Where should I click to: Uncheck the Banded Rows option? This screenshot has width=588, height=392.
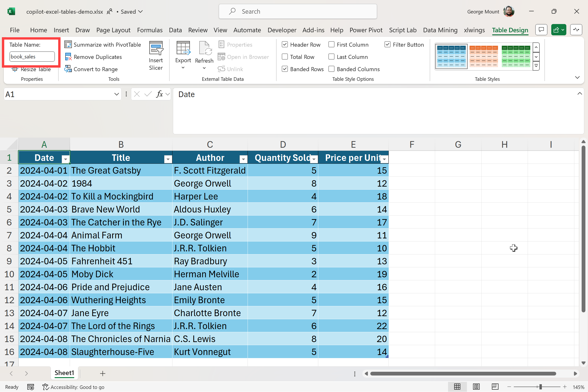point(285,69)
